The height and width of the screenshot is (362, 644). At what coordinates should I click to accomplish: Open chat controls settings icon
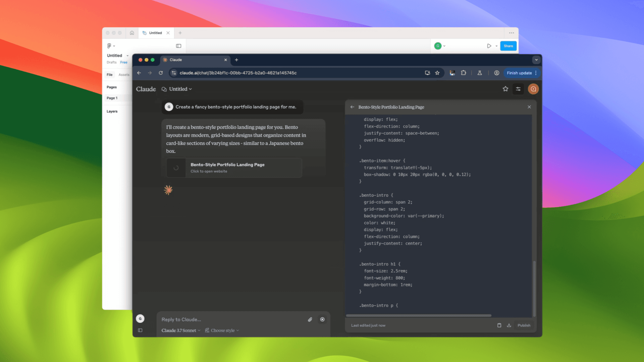point(518,89)
